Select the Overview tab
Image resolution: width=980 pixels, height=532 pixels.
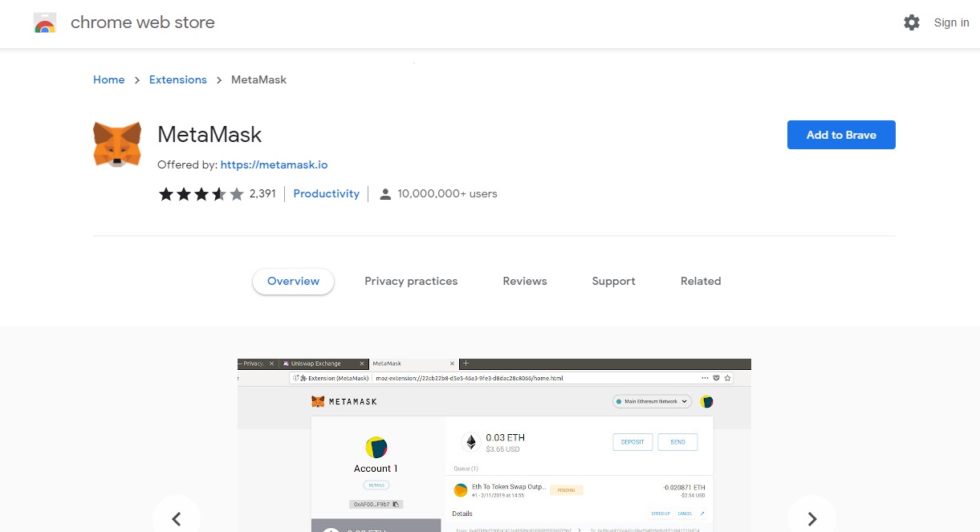click(293, 282)
